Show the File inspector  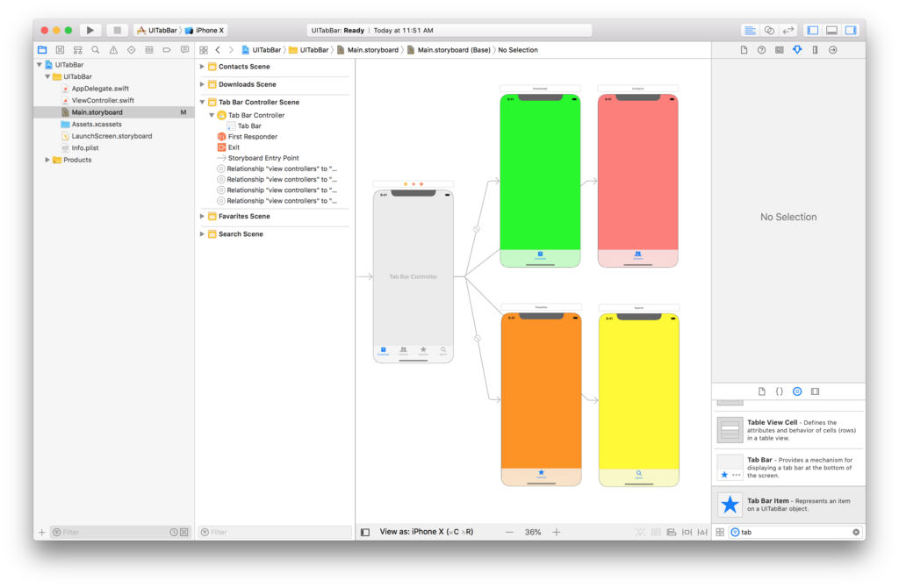coord(744,50)
